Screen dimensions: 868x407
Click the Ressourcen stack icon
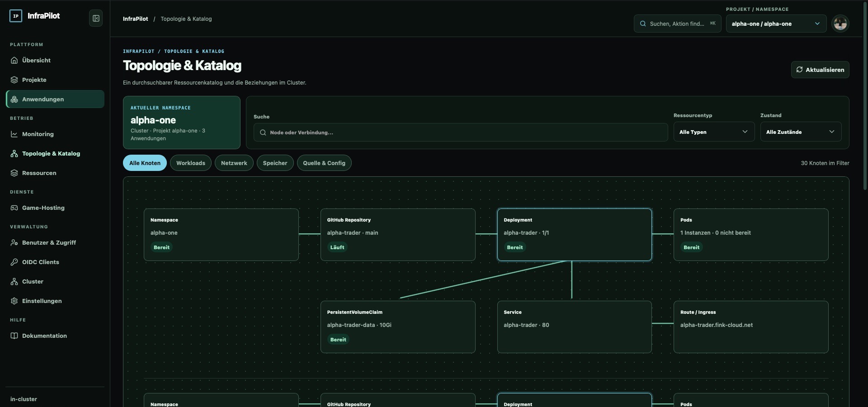coord(14,173)
